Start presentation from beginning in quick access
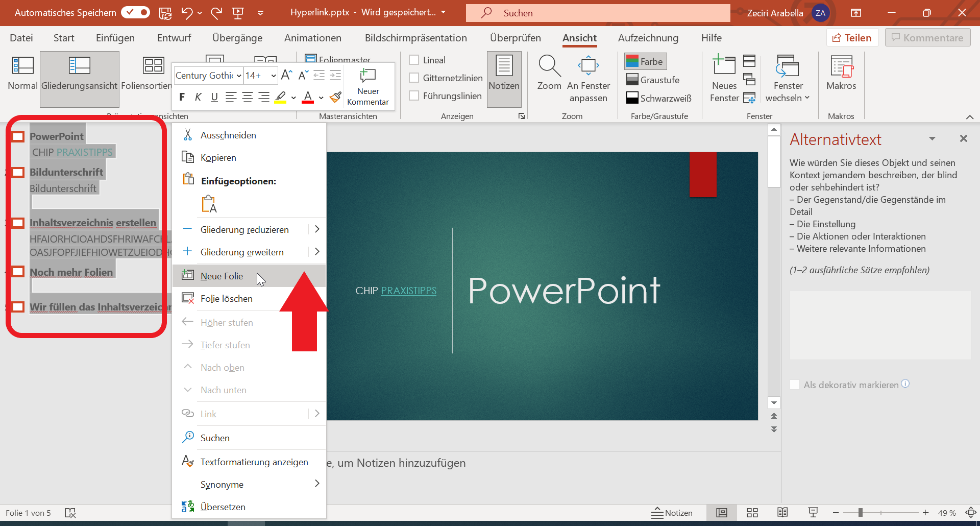The image size is (980, 526). (x=238, y=13)
